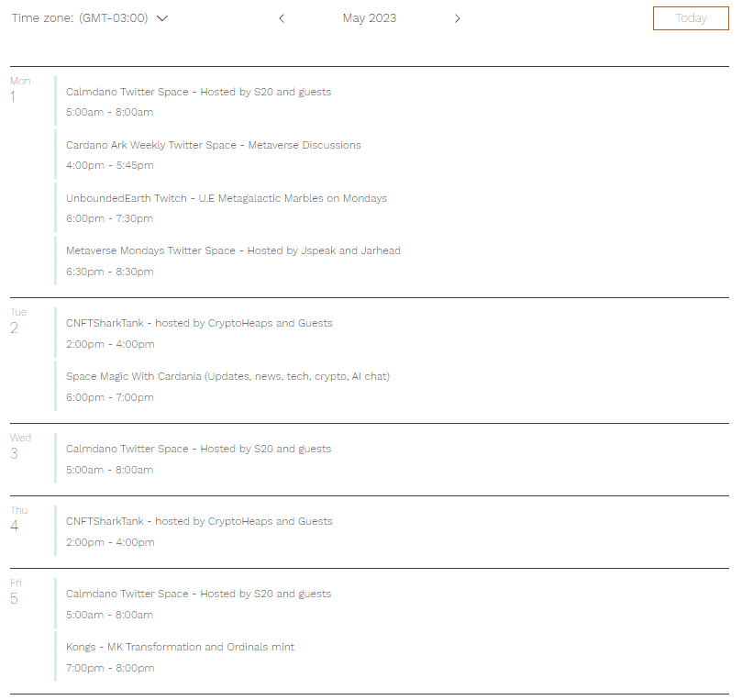
Task: Open Metaverse Mondays Twitter Space event
Action: pos(233,250)
